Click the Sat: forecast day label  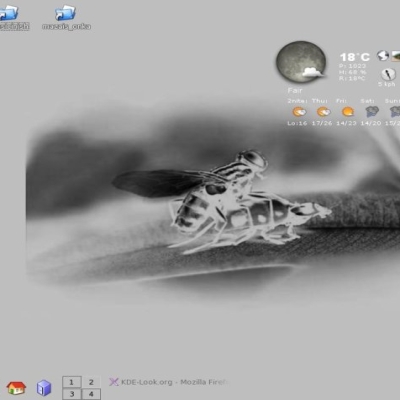pos(367,101)
